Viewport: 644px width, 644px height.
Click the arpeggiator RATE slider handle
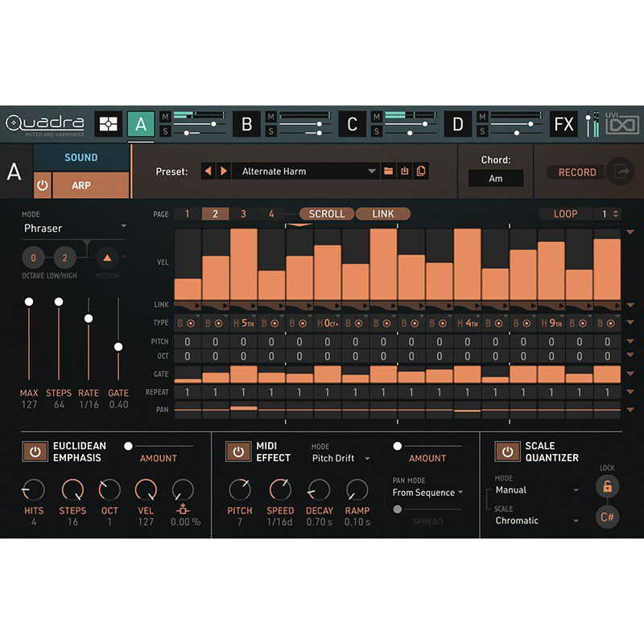pos(89,318)
